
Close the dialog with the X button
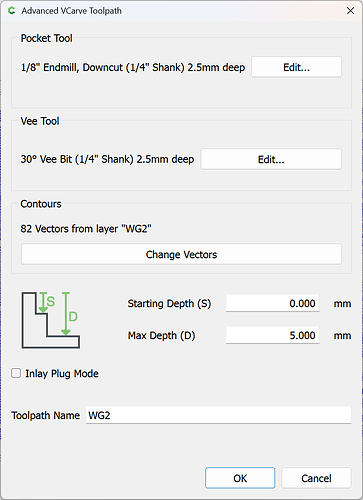[350, 11]
